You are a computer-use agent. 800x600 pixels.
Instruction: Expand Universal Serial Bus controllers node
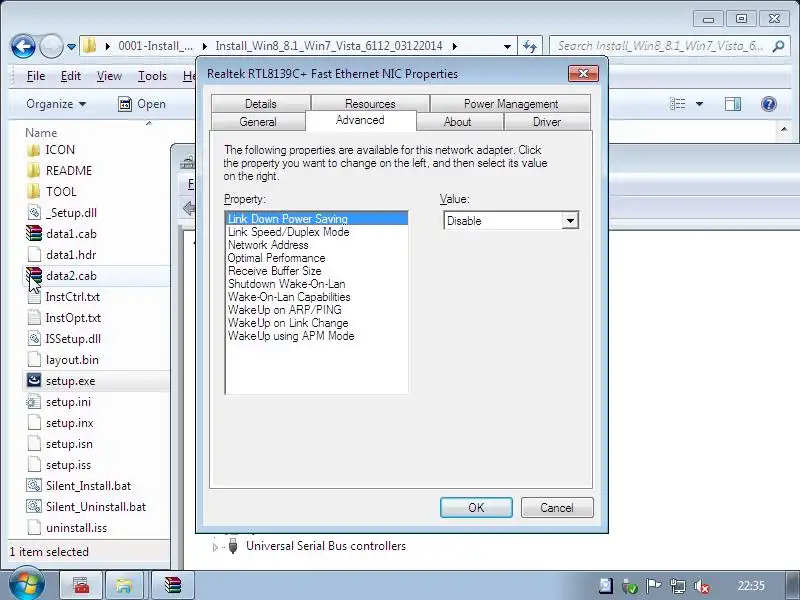(x=215, y=547)
